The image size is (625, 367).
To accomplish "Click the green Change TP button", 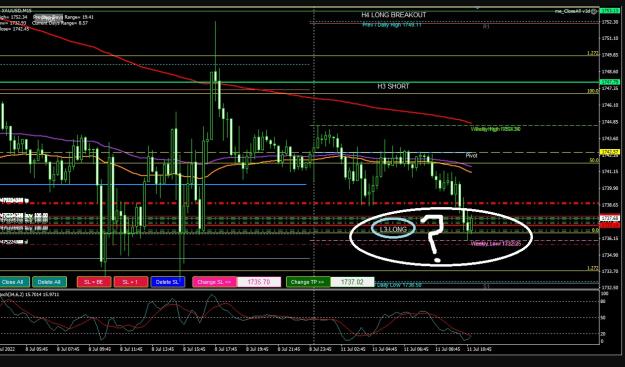I will (x=308, y=282).
